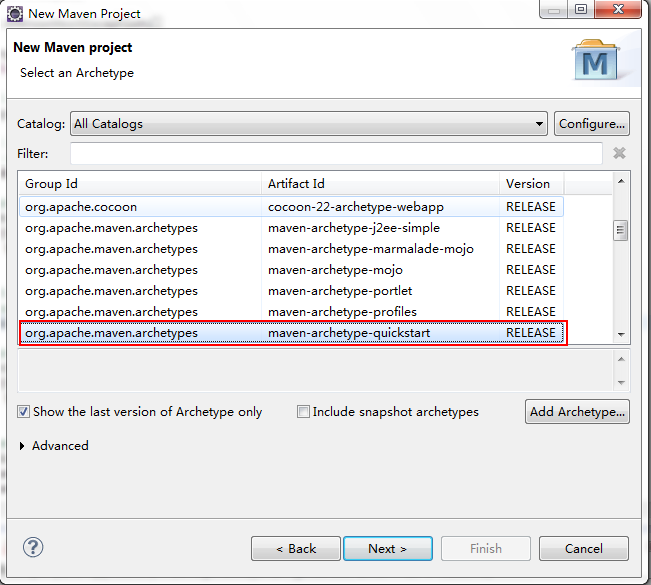Click the help question mark icon
Image resolution: width=651 pixels, height=585 pixels.
(33, 547)
